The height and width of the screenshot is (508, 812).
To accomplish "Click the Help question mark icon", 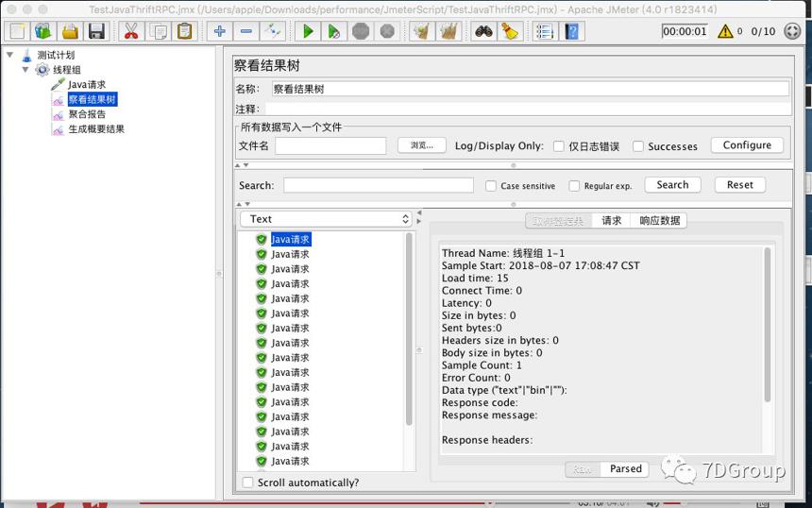I will [x=572, y=31].
